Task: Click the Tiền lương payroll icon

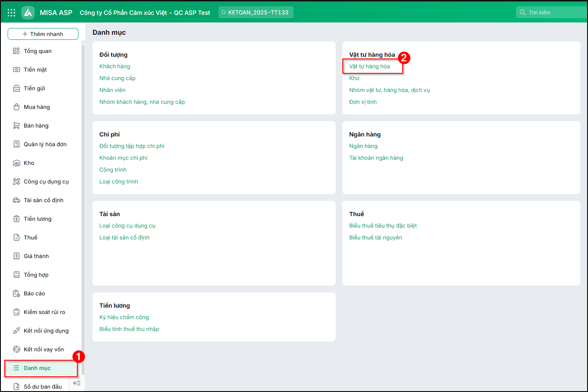Action: 16,219
